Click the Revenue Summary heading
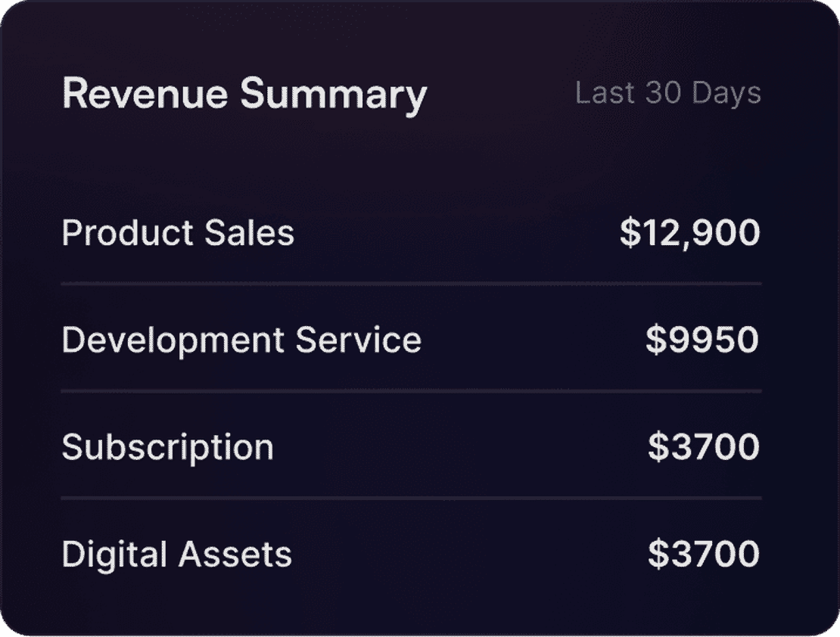This screenshot has height=637, width=840. [x=244, y=95]
